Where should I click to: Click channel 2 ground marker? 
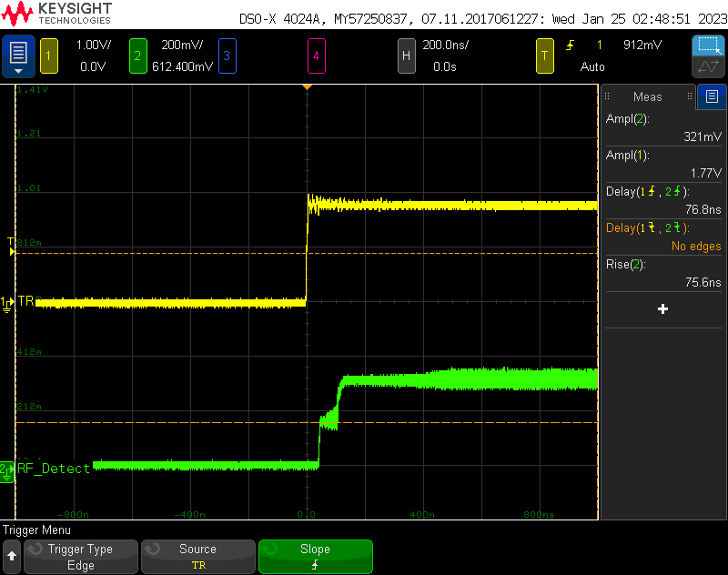point(6,471)
